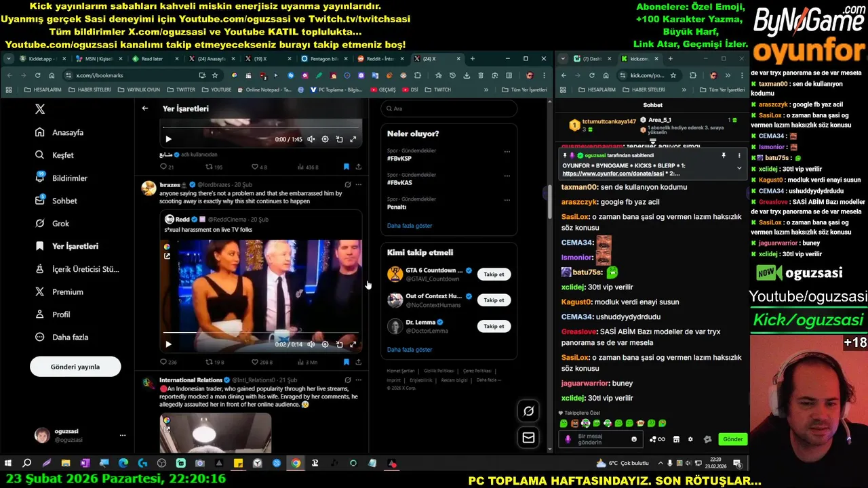Expand the pinned message chevron in Kick chat
The height and width of the screenshot is (488, 868).
pos(739,167)
